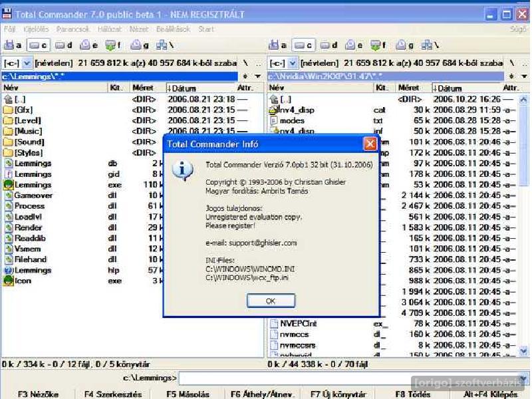
Task: Close the Total Commander Infó dialog
Action: (x=370, y=144)
